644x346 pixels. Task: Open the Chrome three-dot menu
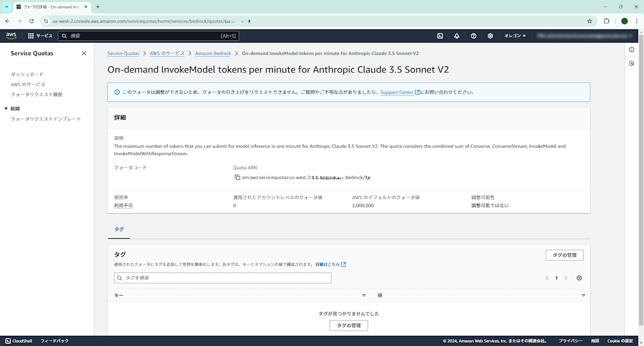coord(636,21)
